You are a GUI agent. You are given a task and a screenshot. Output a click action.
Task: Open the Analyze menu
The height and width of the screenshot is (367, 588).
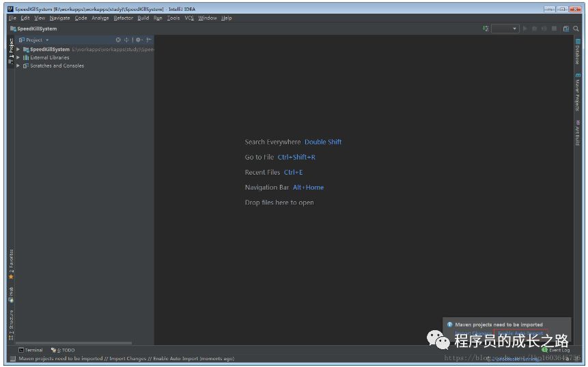tap(100, 18)
